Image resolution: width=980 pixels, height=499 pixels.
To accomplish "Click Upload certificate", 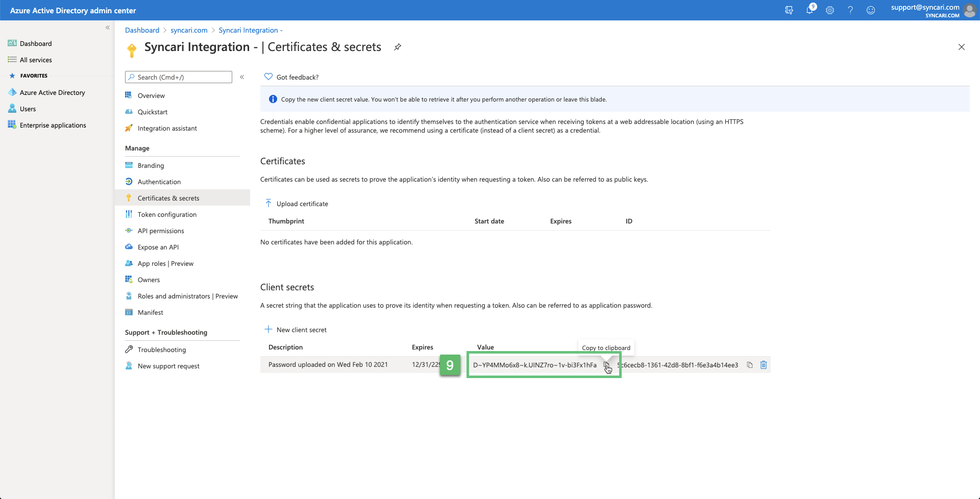I will click(x=297, y=204).
